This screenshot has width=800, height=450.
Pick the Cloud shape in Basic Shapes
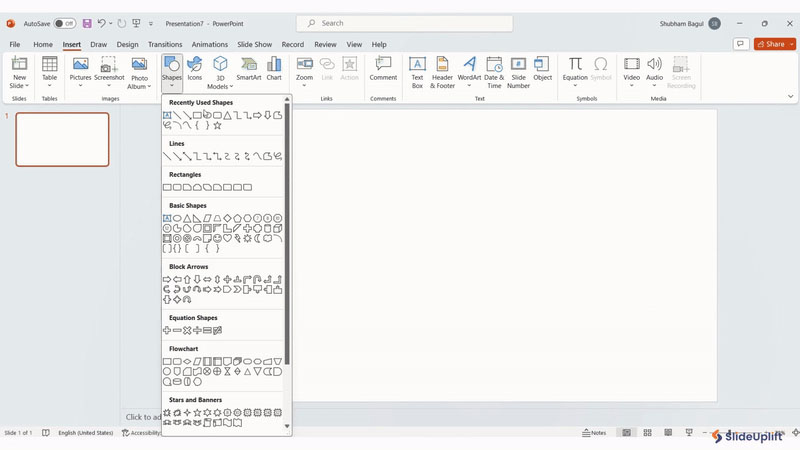(x=267, y=238)
